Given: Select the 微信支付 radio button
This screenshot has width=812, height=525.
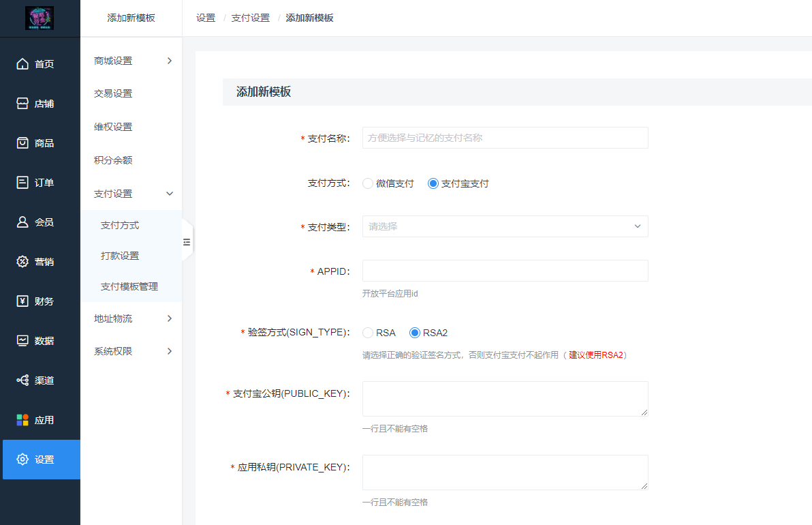Looking at the screenshot, I should coord(368,183).
